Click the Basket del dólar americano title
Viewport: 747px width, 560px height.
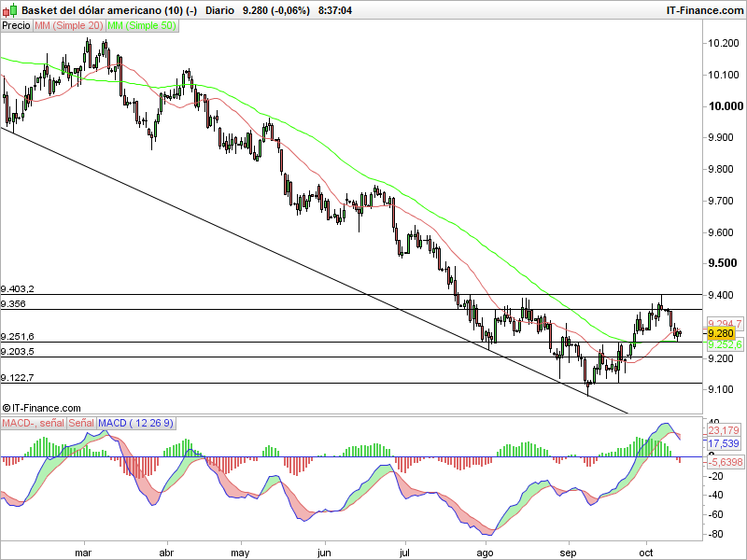click(109, 10)
